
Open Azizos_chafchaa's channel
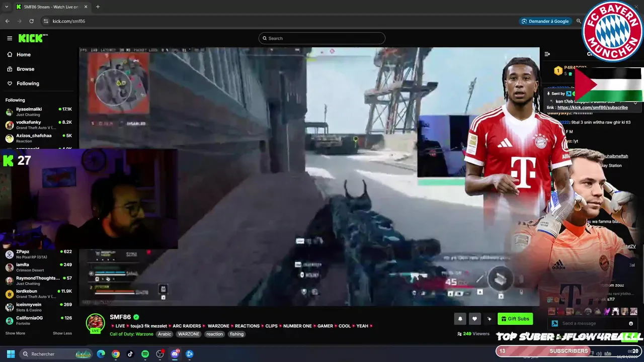pos(39,138)
